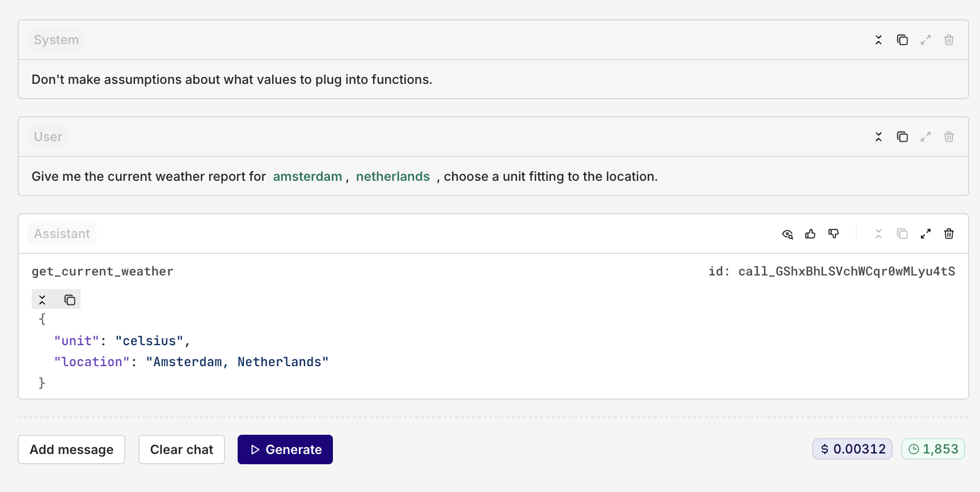
Task: Give thumbs up to Assistant response
Action: 810,234
